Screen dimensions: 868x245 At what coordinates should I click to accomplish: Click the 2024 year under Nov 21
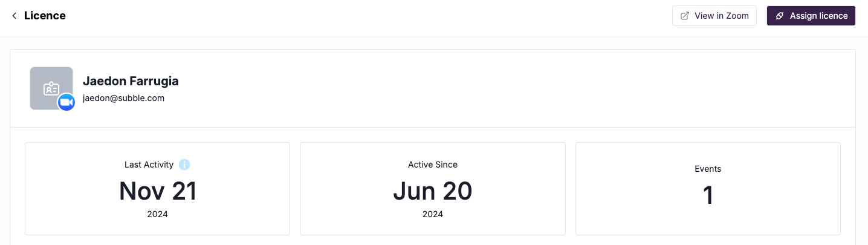(x=158, y=214)
